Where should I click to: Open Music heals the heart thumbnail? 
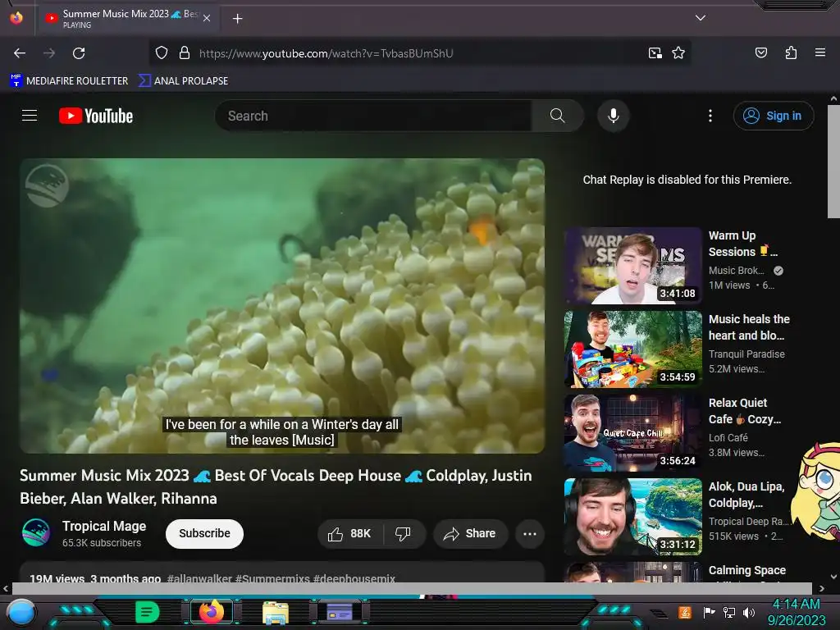coord(632,349)
